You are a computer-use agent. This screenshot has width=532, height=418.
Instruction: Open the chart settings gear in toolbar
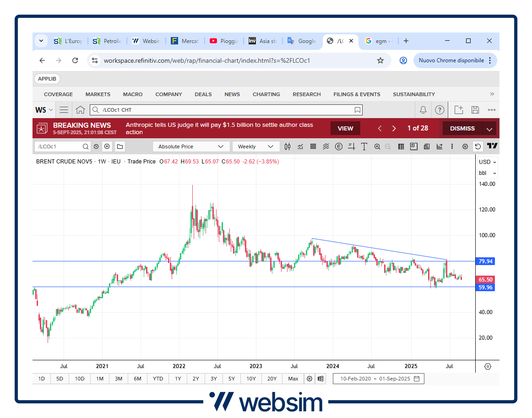coord(465,147)
